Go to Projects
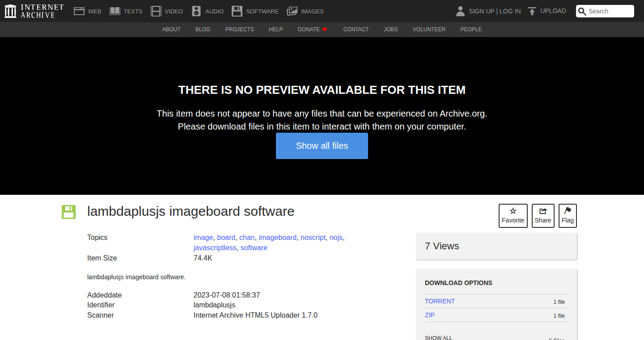This screenshot has width=644, height=340. (x=239, y=29)
